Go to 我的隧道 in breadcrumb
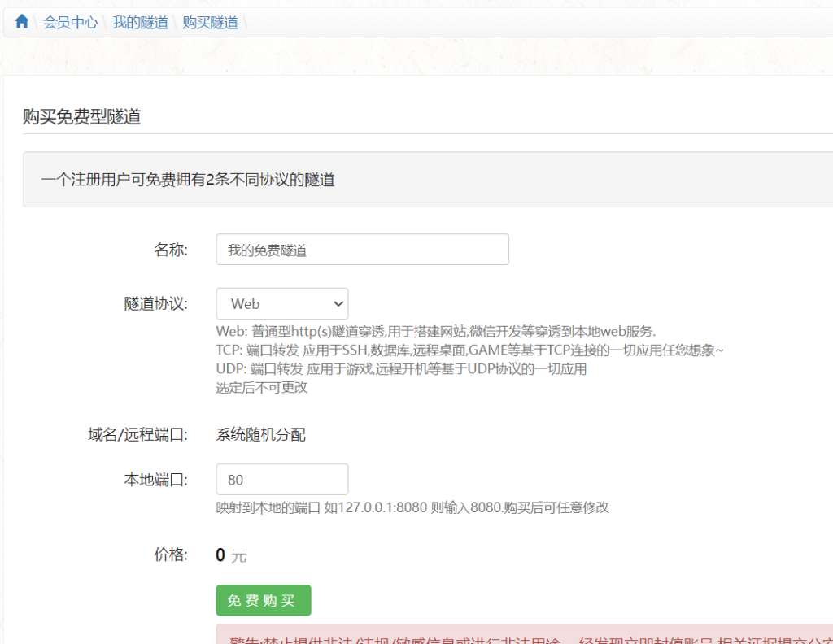The image size is (833, 644). (140, 23)
